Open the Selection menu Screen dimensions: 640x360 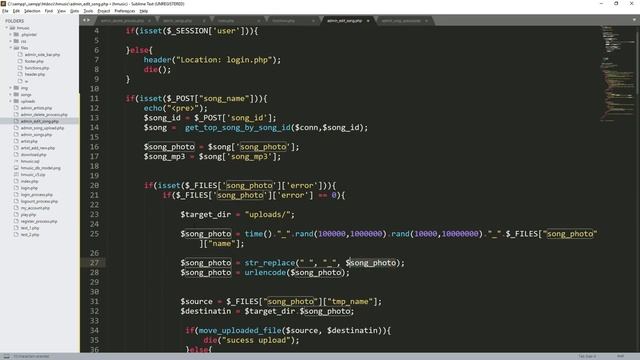click(32, 11)
